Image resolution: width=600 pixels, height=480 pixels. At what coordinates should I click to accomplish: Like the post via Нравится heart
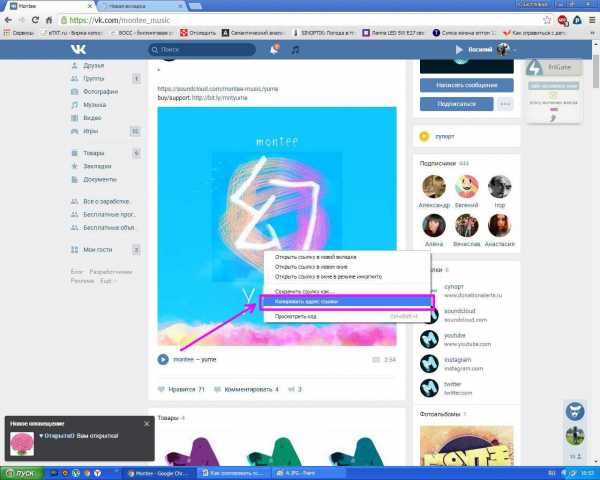(x=181, y=389)
